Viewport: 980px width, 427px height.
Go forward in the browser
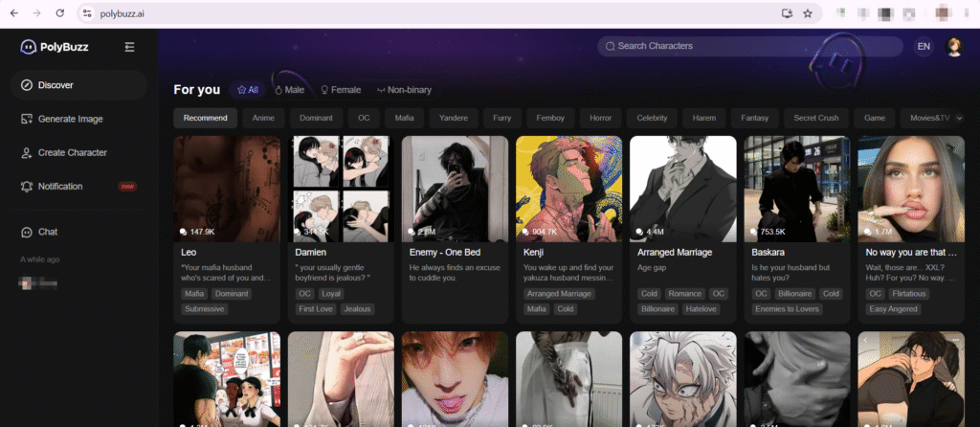(37, 13)
